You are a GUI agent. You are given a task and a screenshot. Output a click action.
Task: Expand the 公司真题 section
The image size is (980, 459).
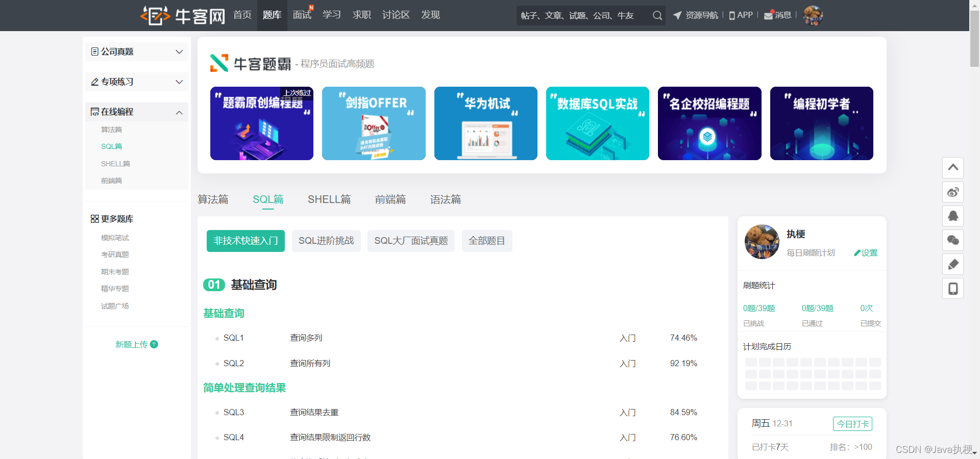click(137, 52)
